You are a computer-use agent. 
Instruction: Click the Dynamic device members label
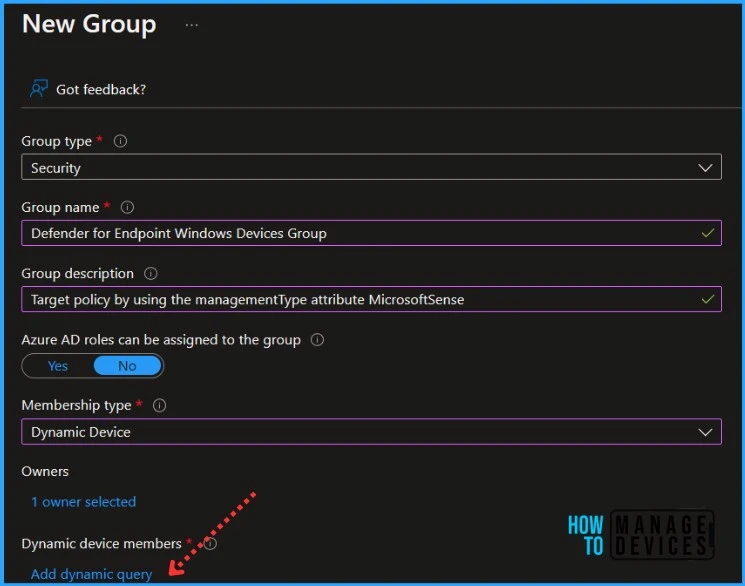(101, 544)
